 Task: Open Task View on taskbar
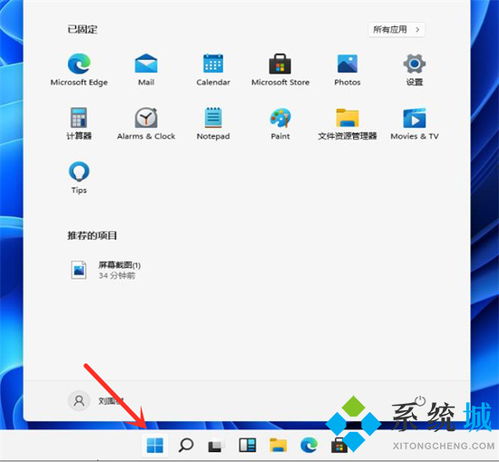[x=216, y=446]
